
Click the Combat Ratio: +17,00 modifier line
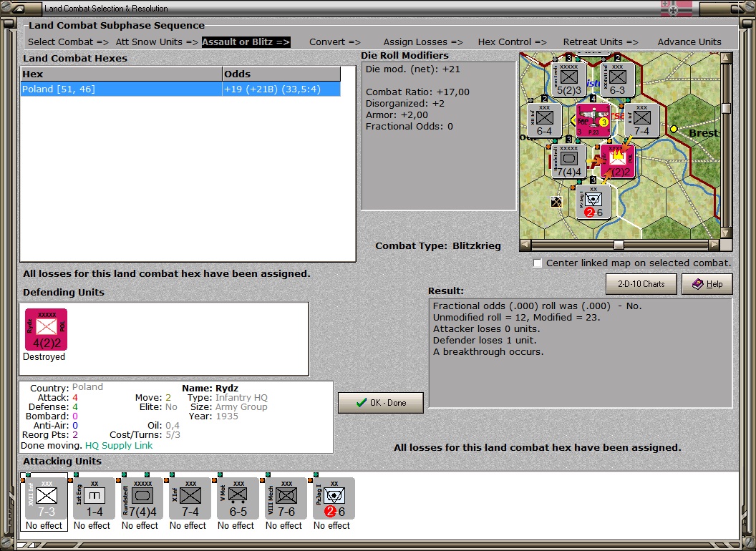(x=417, y=92)
